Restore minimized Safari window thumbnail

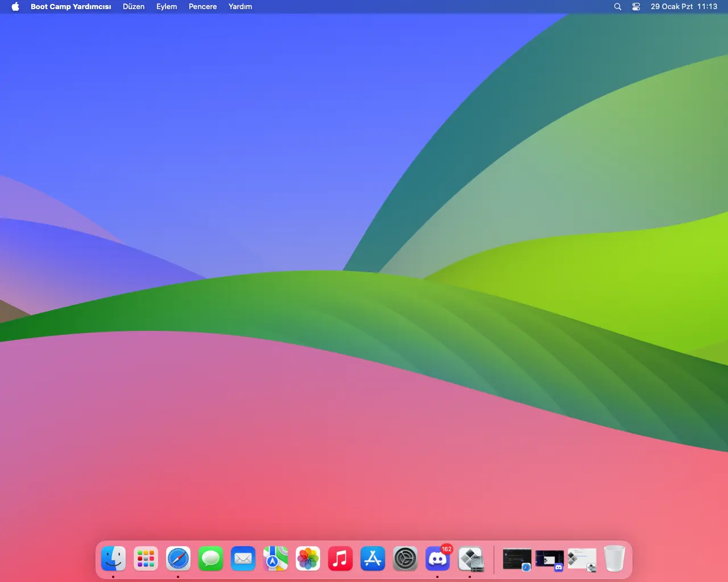(517, 559)
